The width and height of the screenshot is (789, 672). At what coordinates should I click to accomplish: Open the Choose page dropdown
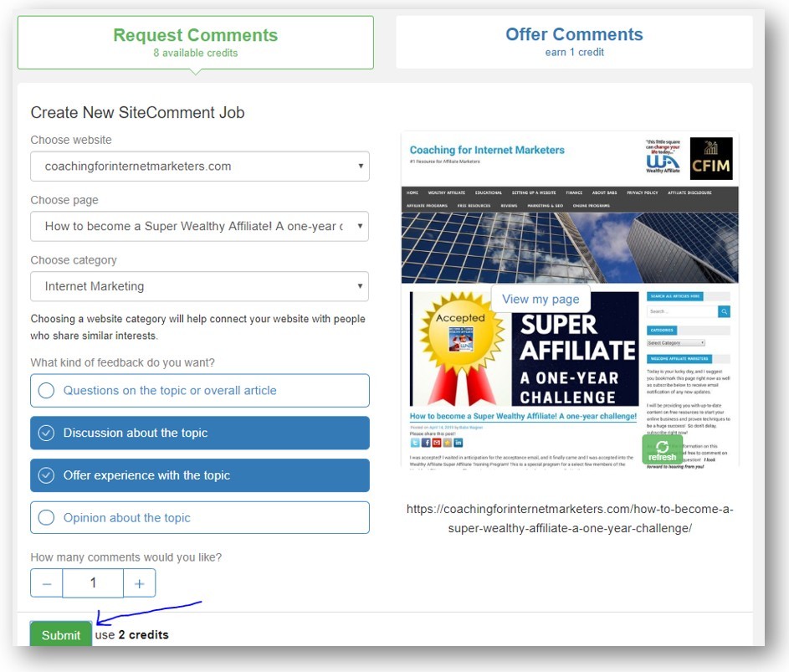[200, 226]
